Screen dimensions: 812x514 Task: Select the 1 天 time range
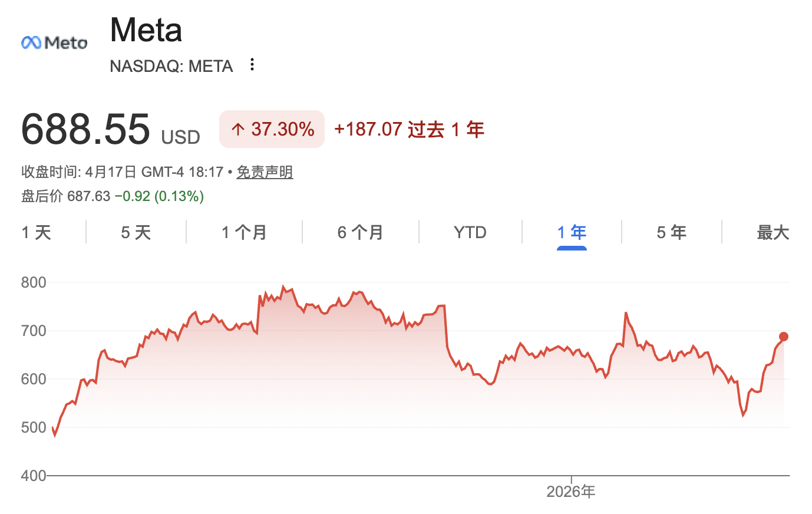(36, 232)
